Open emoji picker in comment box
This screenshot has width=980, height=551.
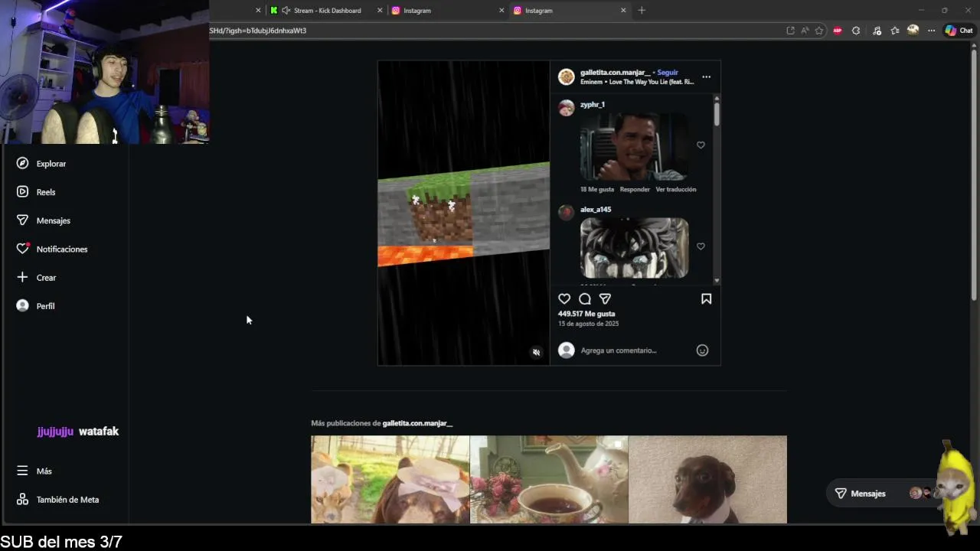[x=702, y=350]
